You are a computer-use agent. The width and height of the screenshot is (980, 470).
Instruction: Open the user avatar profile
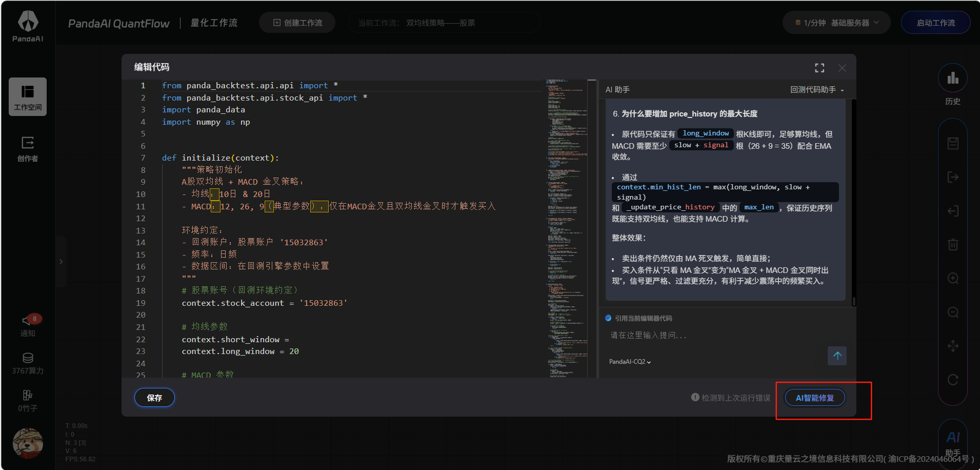coord(28,443)
